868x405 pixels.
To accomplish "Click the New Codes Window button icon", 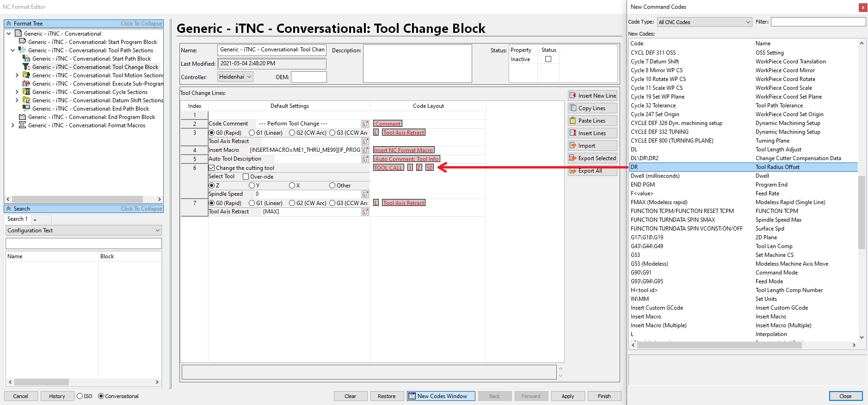I will [412, 396].
